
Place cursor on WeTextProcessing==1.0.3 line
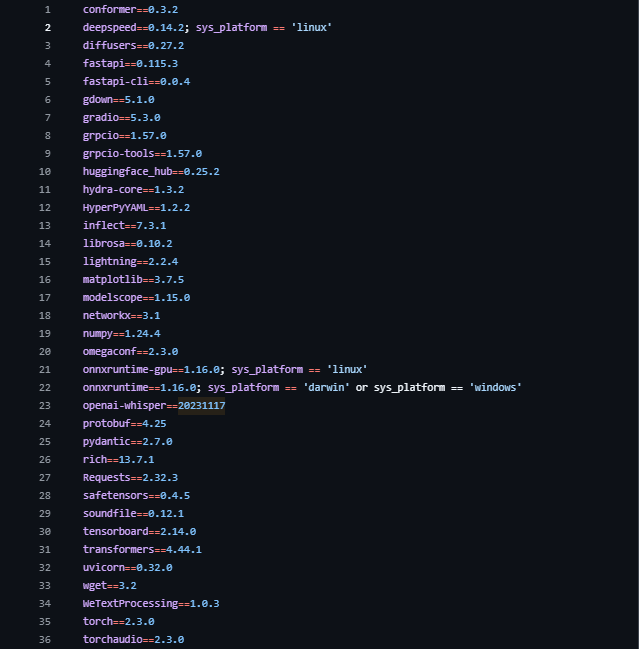pos(151,603)
